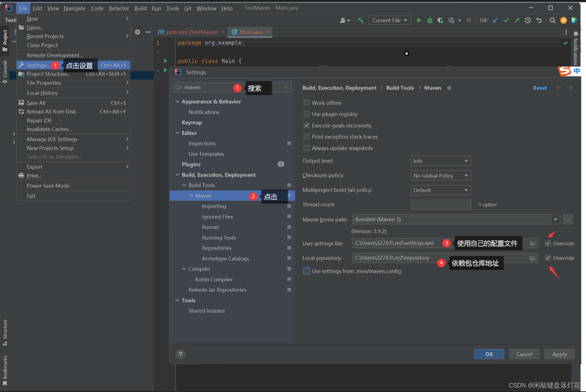Viewport: 586px width, 392px height.
Task: Open Bookmarks tool window tab
Action: coord(5,370)
